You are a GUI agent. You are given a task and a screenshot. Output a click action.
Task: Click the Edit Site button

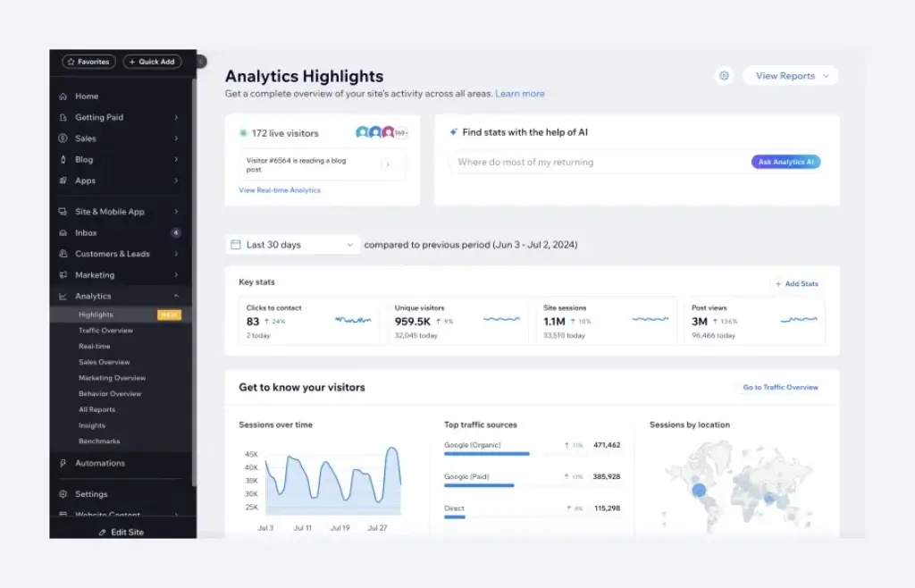click(x=122, y=532)
